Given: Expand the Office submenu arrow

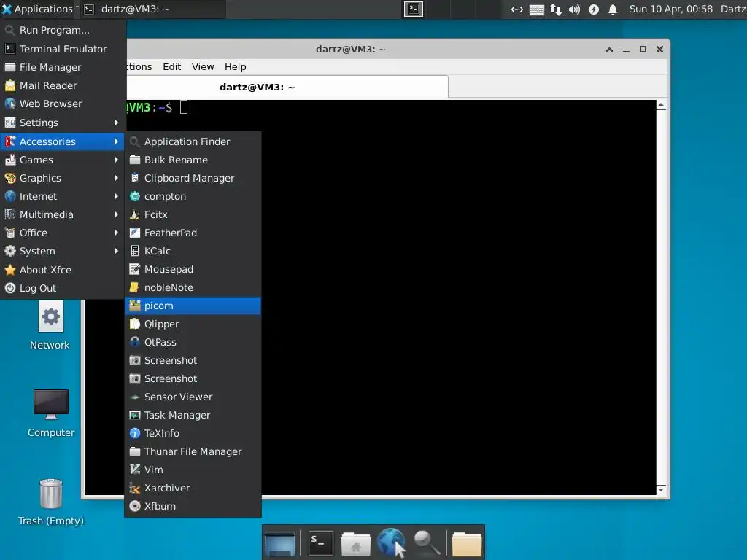Looking at the screenshot, I should [116, 233].
